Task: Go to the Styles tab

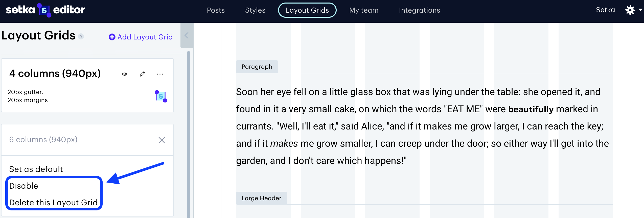Action: tap(255, 10)
